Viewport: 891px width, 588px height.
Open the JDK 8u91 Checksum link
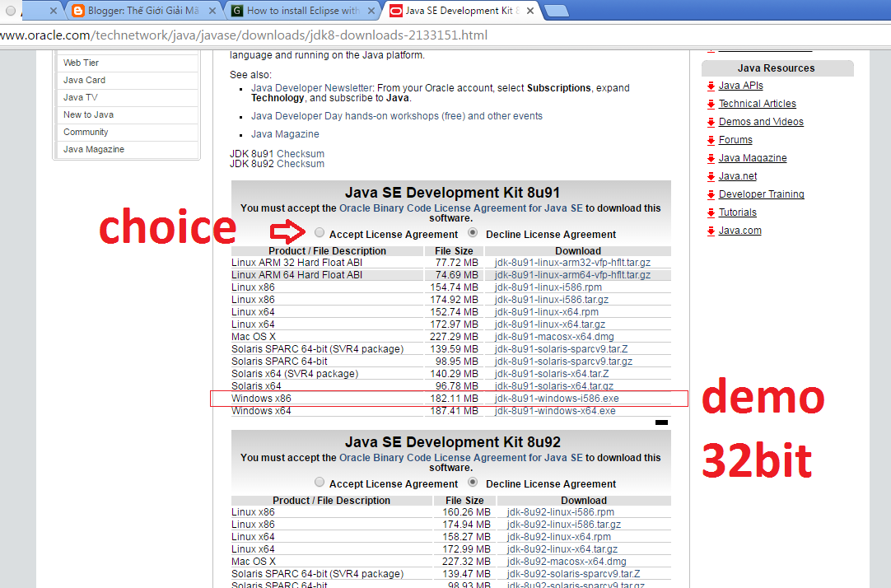(x=300, y=154)
